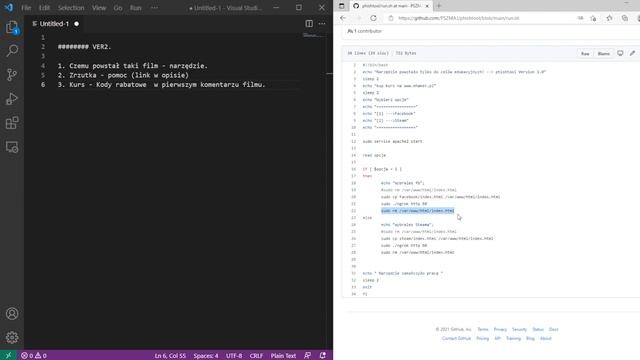Open the Training link in GitHub footer
Image resolution: width=640 pixels, height=360 pixels.
pyautogui.click(x=513, y=338)
